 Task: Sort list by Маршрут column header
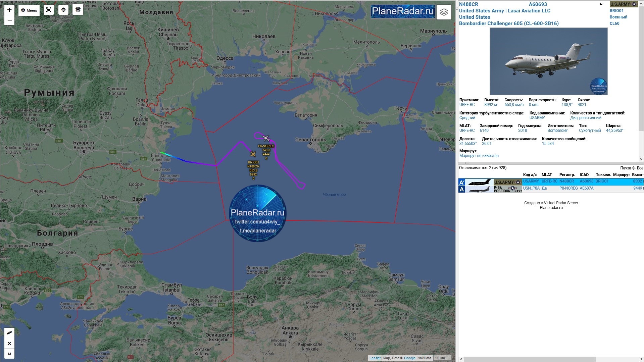(622, 175)
